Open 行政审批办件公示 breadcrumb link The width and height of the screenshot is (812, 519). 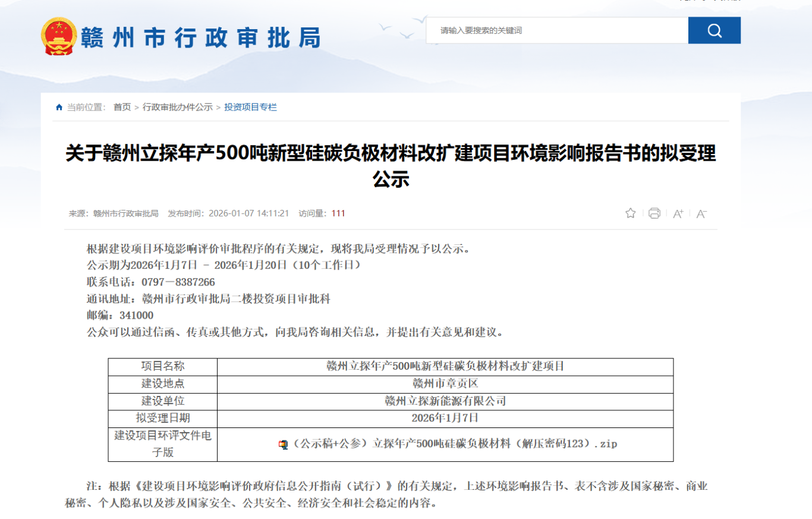[x=177, y=108]
